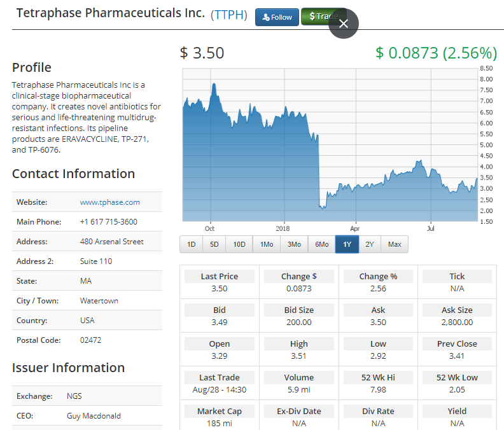Click the State value MA
The height and width of the screenshot is (430, 504).
(x=86, y=281)
